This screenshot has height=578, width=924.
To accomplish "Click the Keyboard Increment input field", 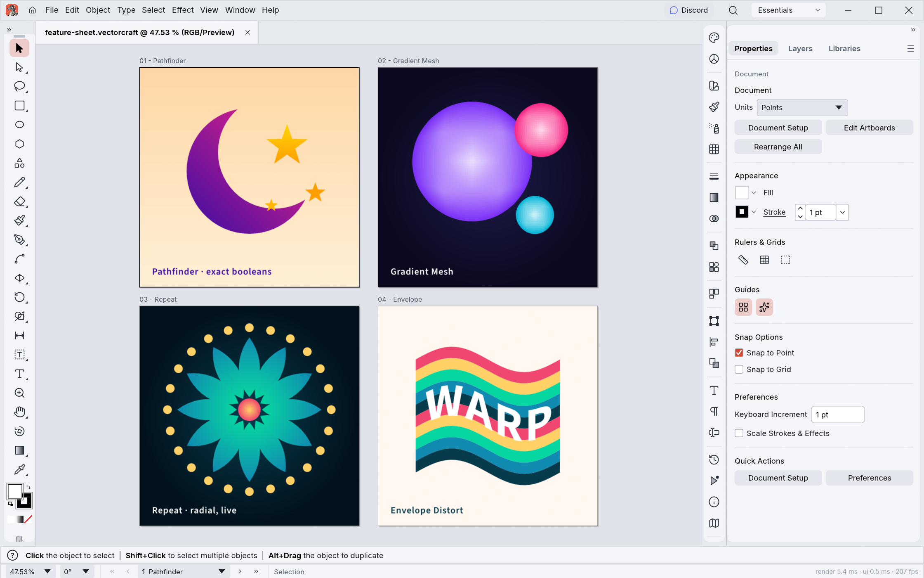I will (838, 415).
